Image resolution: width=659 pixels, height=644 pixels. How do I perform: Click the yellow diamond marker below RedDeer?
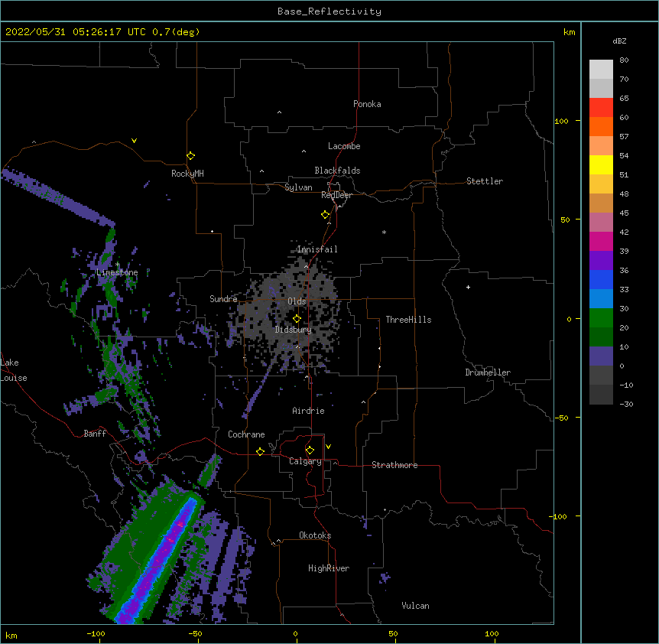[x=326, y=215]
